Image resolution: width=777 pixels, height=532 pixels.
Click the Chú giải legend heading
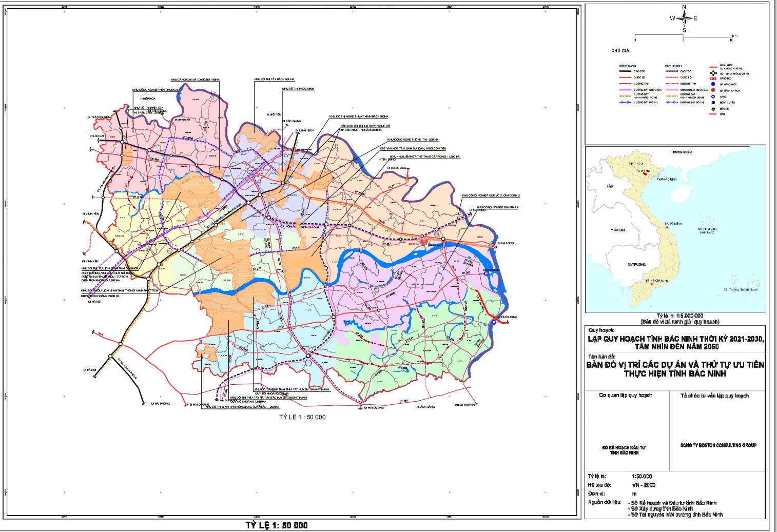click(x=620, y=51)
